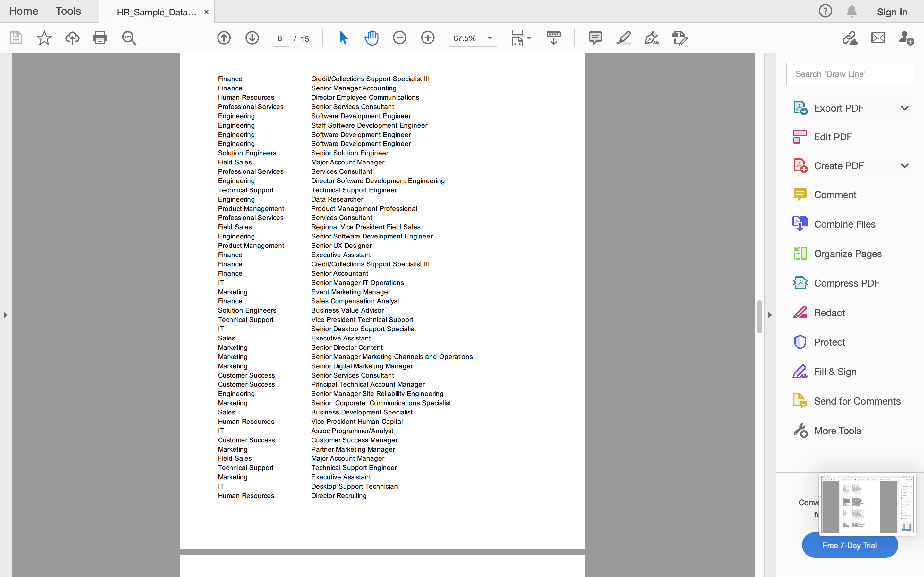Click the Share via email icon

pyautogui.click(x=878, y=38)
